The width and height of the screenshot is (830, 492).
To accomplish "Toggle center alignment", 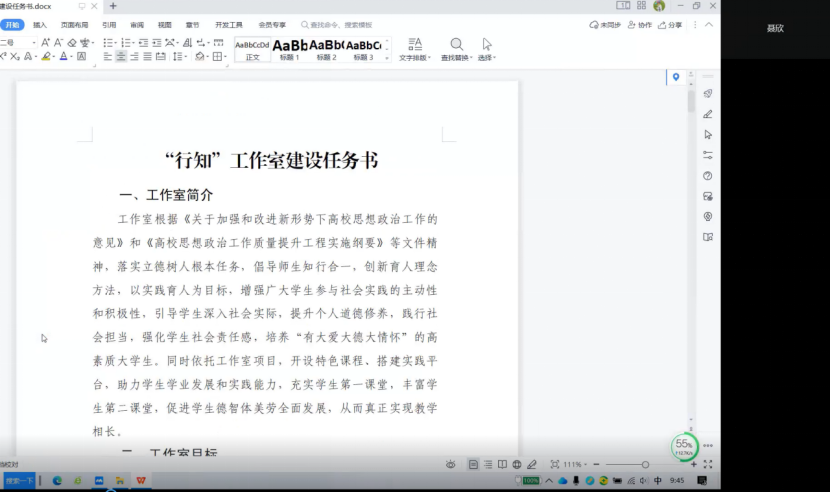I will (121, 56).
